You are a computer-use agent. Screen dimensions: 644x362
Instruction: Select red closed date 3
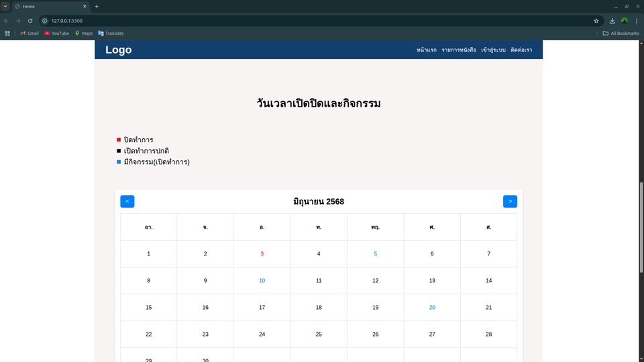point(262,253)
